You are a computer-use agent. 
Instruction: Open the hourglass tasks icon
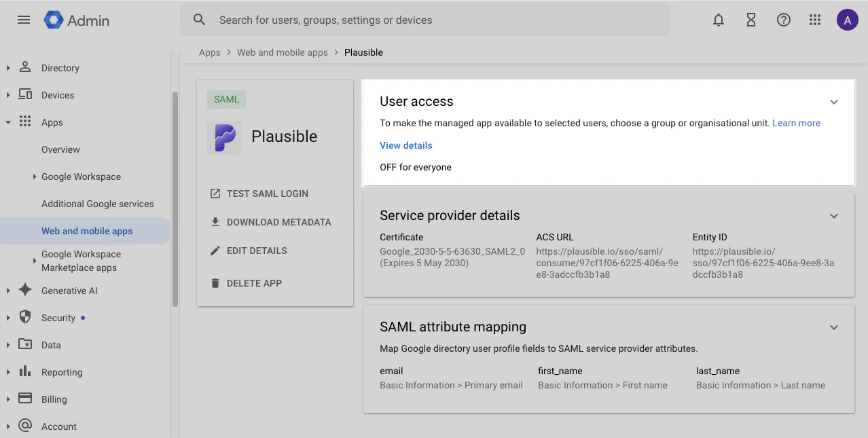click(751, 20)
